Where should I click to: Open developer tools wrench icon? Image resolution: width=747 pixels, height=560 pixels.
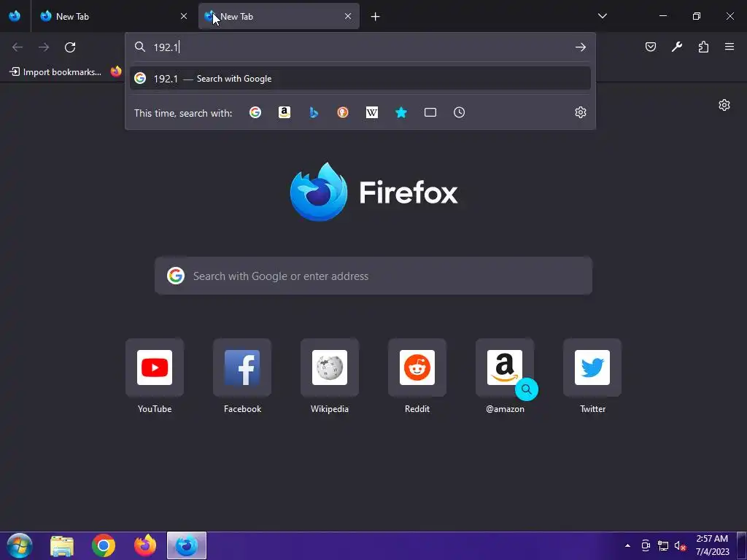[x=677, y=47]
